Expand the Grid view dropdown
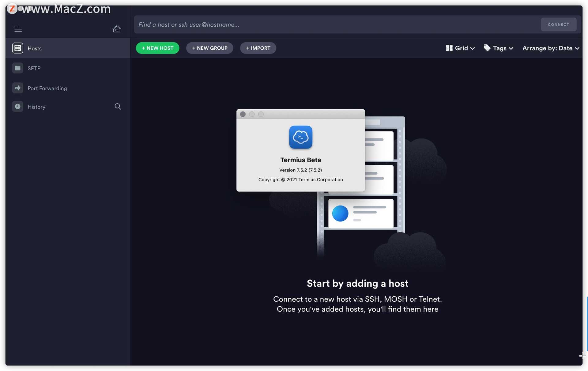The height and width of the screenshot is (371, 588). point(460,48)
